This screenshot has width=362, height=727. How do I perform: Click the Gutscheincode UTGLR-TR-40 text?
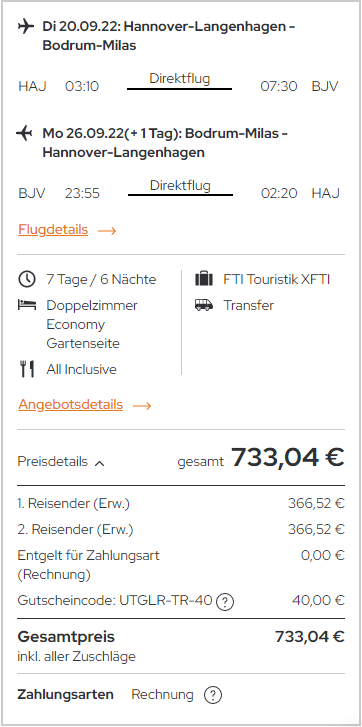pos(115,600)
